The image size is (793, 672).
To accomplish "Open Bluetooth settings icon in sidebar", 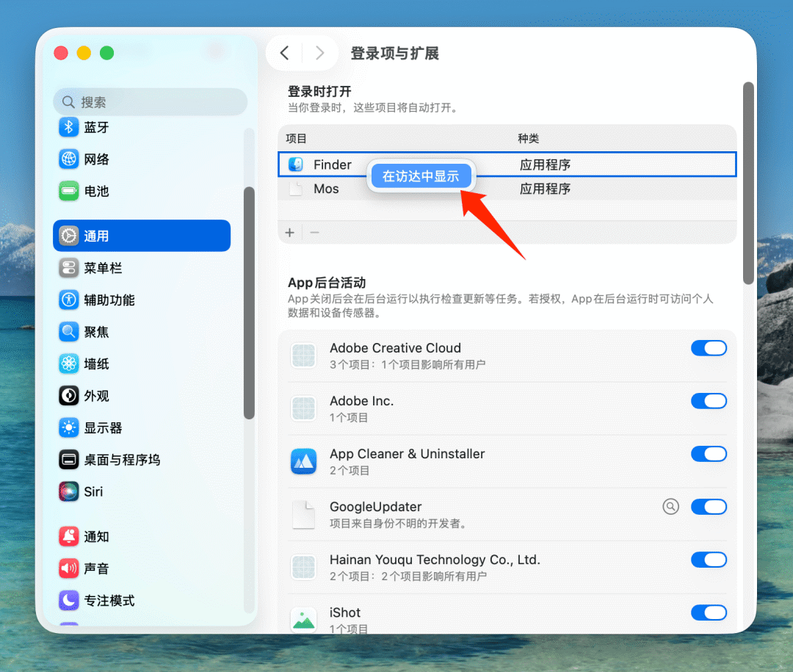I will 69,127.
